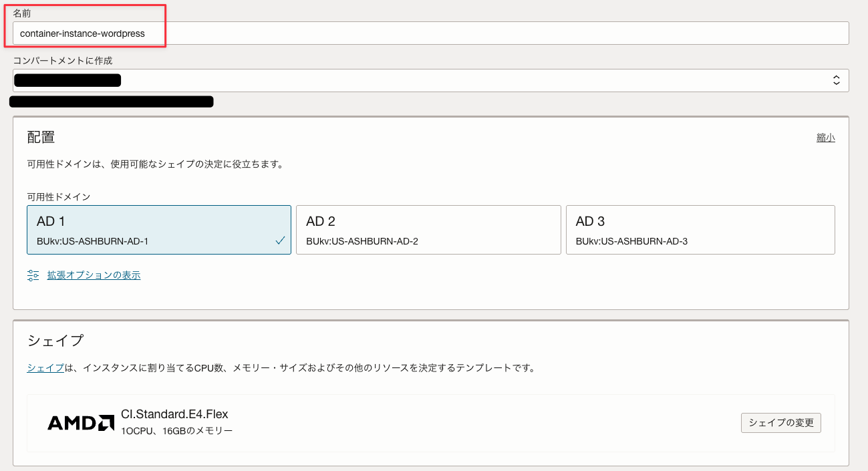
Task: Click the sliders icon beside 拡張オプションの表示
Action: tap(33, 275)
